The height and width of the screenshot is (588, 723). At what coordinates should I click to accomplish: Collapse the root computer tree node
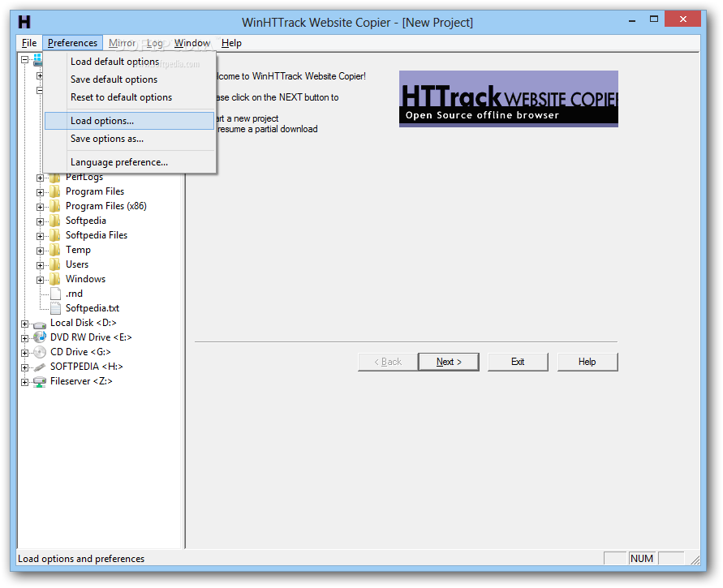point(25,59)
